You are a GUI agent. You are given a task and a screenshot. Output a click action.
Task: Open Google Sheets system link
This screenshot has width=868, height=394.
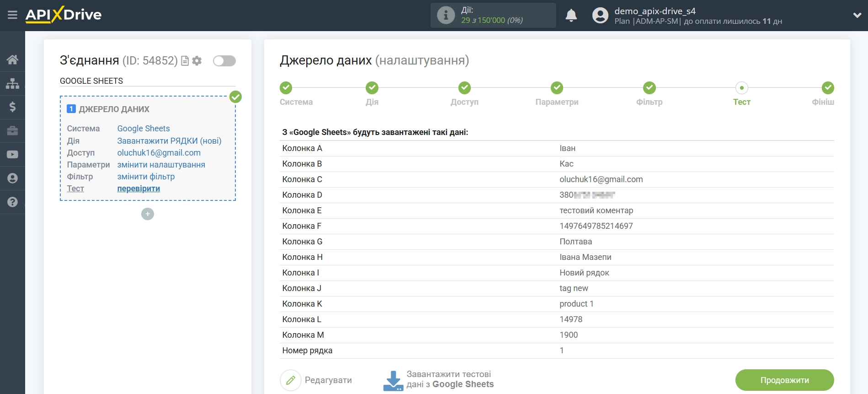pyautogui.click(x=144, y=129)
